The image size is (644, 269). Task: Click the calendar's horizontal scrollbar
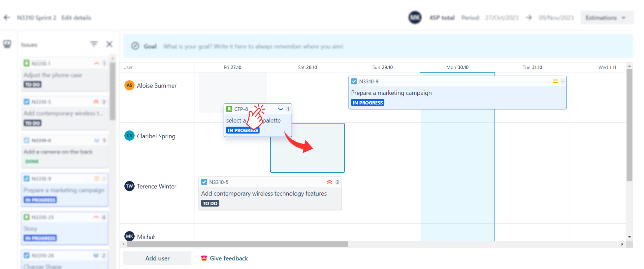[x=238, y=244]
